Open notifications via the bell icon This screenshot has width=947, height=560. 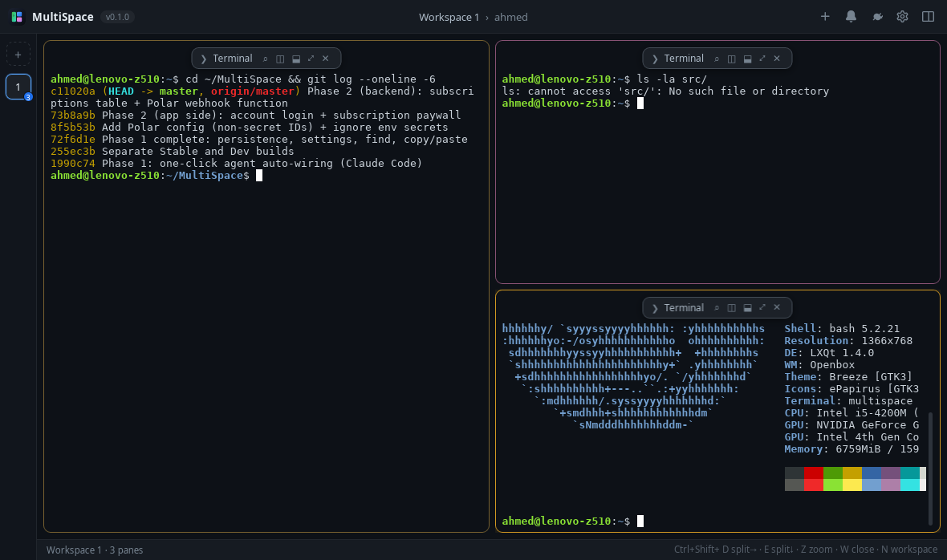tap(851, 17)
